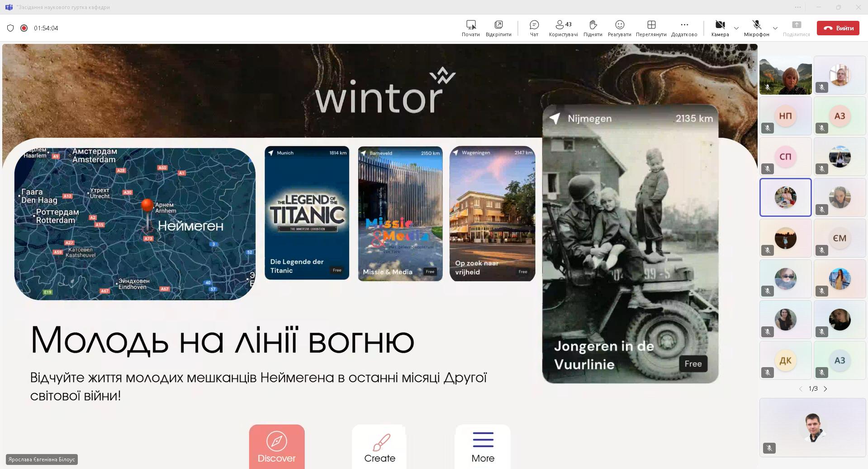Image resolution: width=868 pixels, height=469 pixels.
Task: Select the НП participant tile
Action: coord(785,116)
